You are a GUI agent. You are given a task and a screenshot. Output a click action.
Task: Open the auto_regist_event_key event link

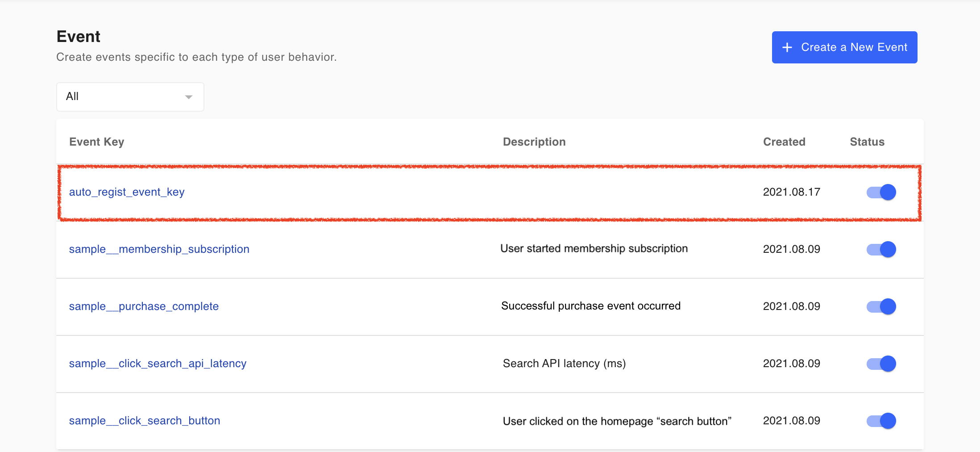click(x=127, y=192)
